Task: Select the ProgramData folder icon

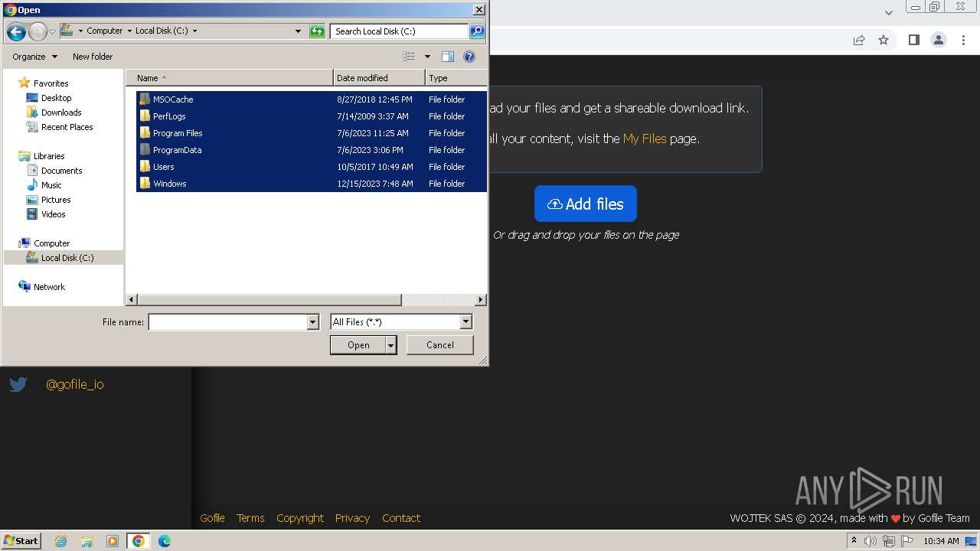Action: click(x=145, y=150)
